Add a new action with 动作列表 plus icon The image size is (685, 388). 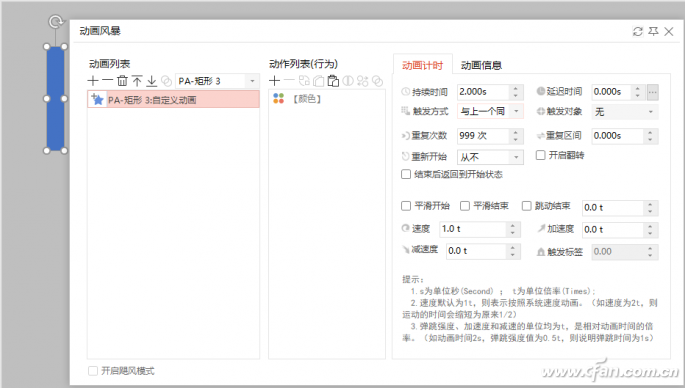point(274,81)
